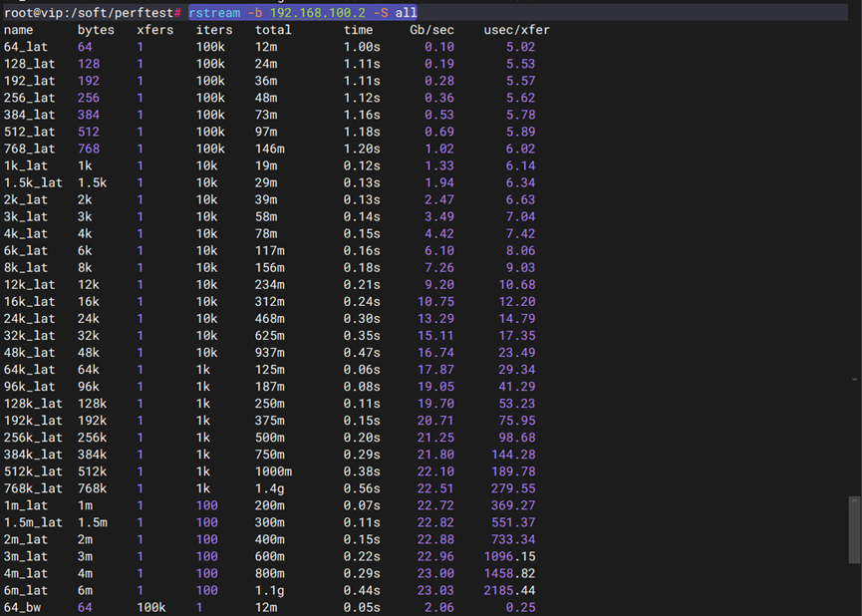Click the "usec/xfer" column header
Image resolution: width=862 pixels, height=616 pixels.
click(516, 30)
